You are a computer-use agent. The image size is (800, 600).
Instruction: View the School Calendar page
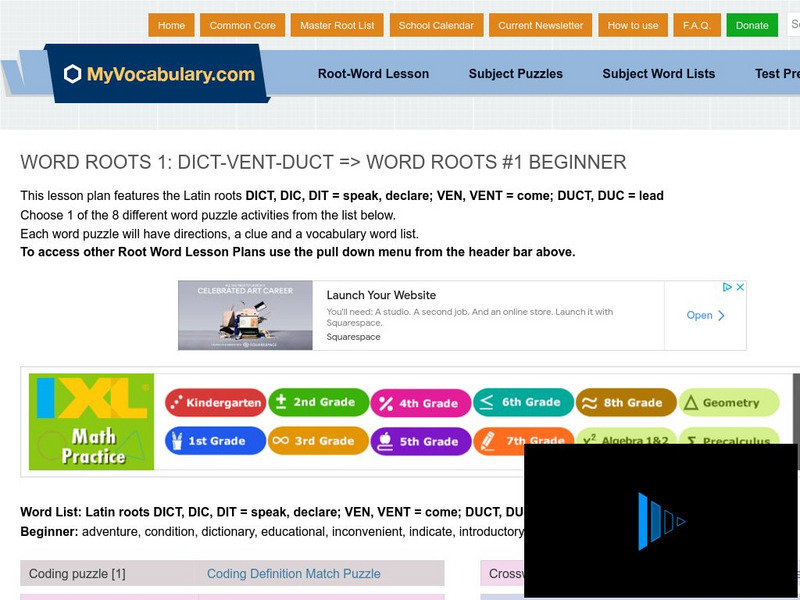(x=436, y=25)
